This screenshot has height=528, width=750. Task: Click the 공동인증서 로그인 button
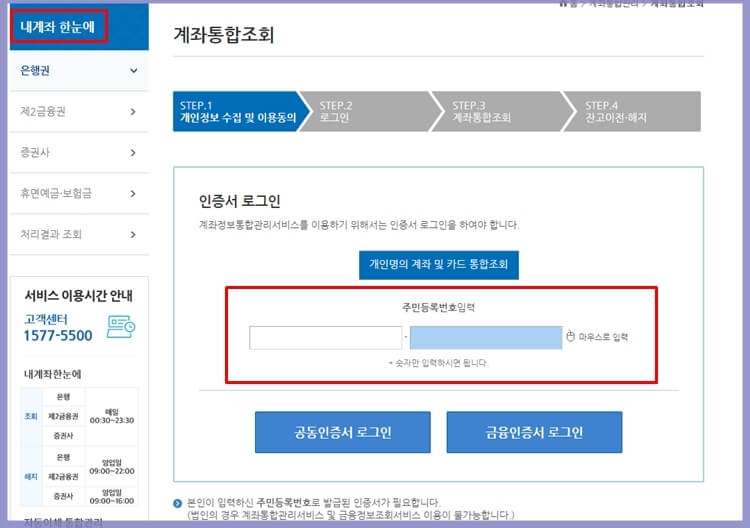[x=342, y=432]
